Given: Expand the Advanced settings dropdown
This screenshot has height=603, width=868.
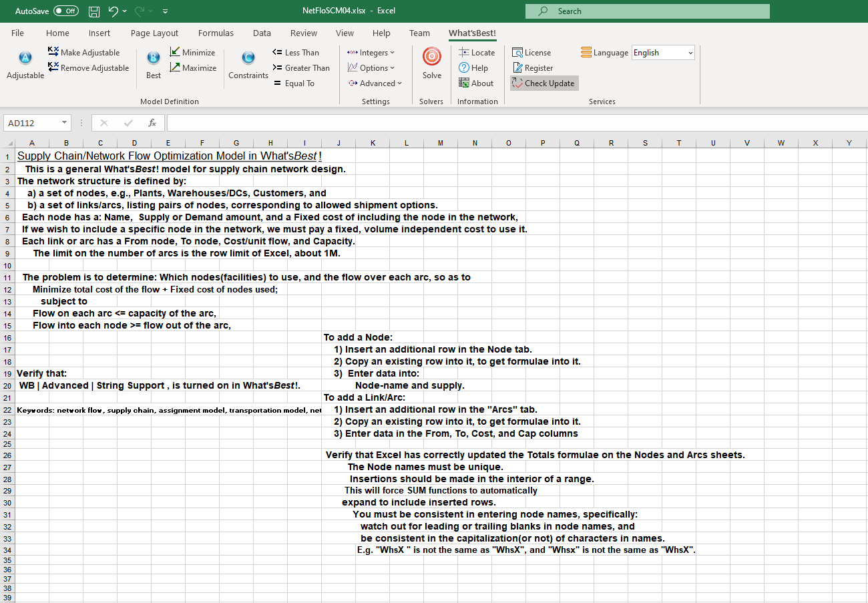Looking at the screenshot, I should 375,83.
